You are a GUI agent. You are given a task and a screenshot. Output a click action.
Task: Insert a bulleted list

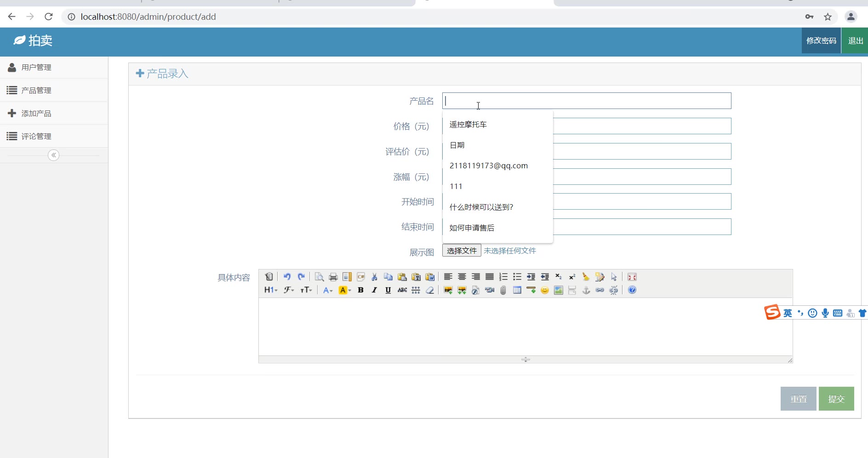(x=517, y=277)
